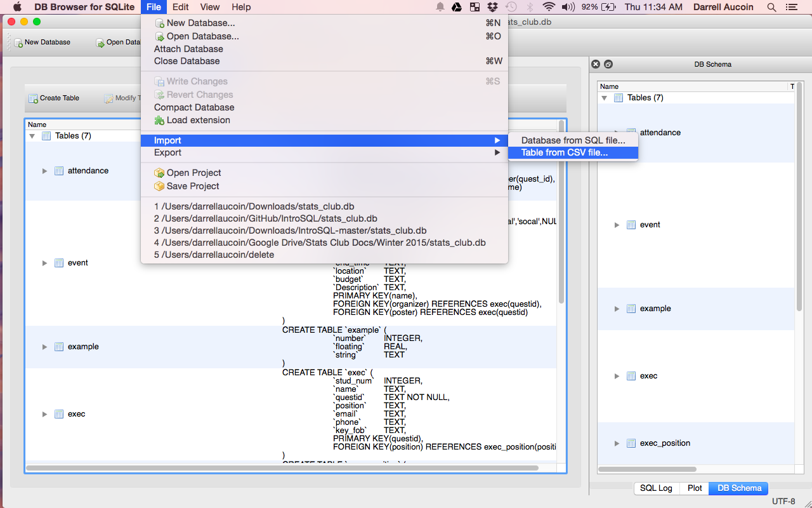The image size is (812, 508).
Task: Select Attach Database menu item
Action: coord(324,49)
